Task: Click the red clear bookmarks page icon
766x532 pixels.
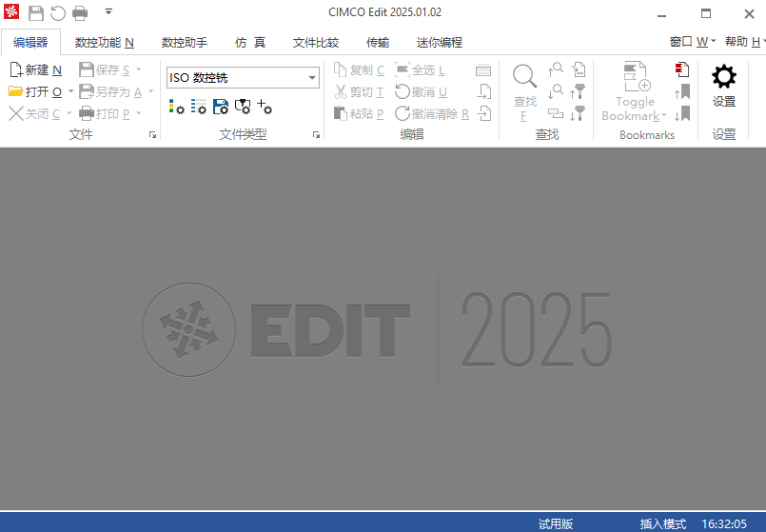Action: click(x=682, y=69)
